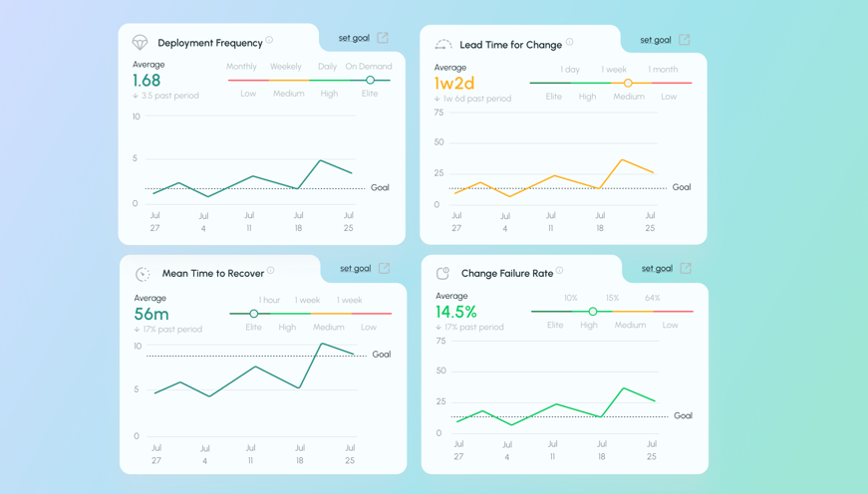Click Goal label on Mean Time to Recover chart
Image resolution: width=868 pixels, height=494 pixels.
(x=382, y=354)
